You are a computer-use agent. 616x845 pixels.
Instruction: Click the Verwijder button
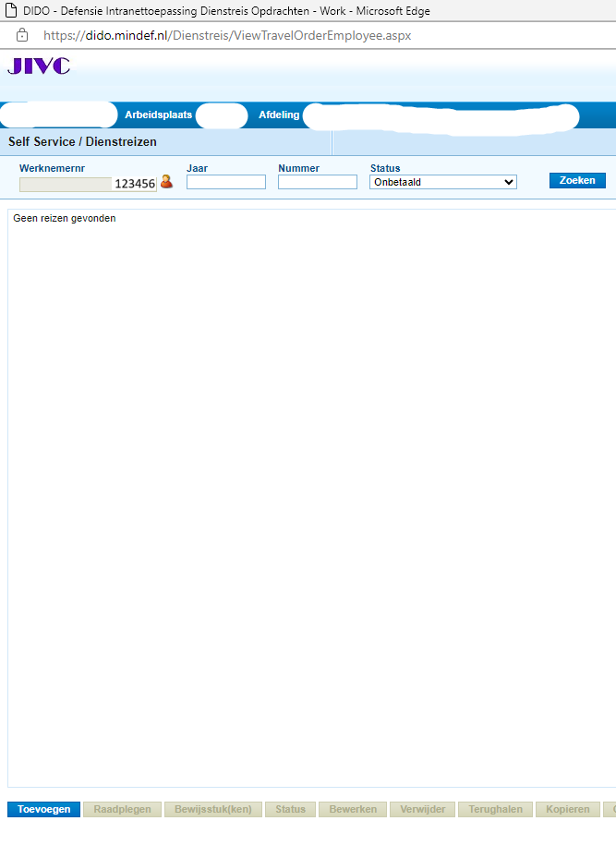[x=422, y=809]
